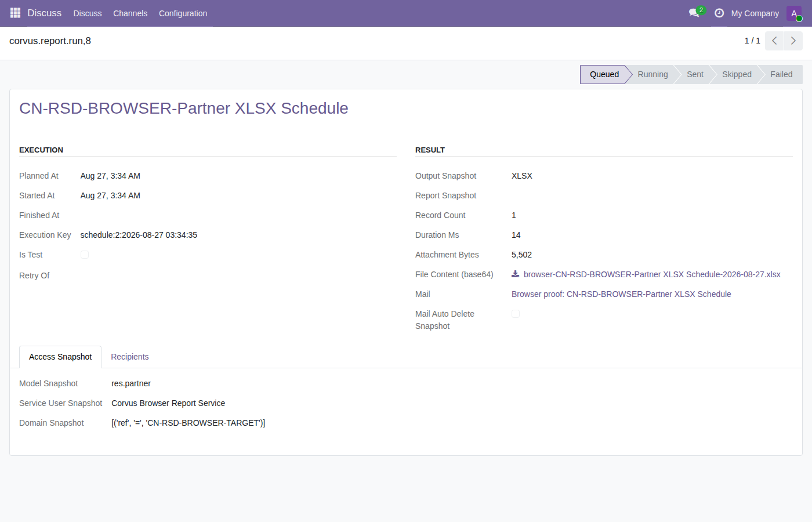The height and width of the screenshot is (522, 812).
Task: Click the Finished At empty field
Action: [x=238, y=215]
